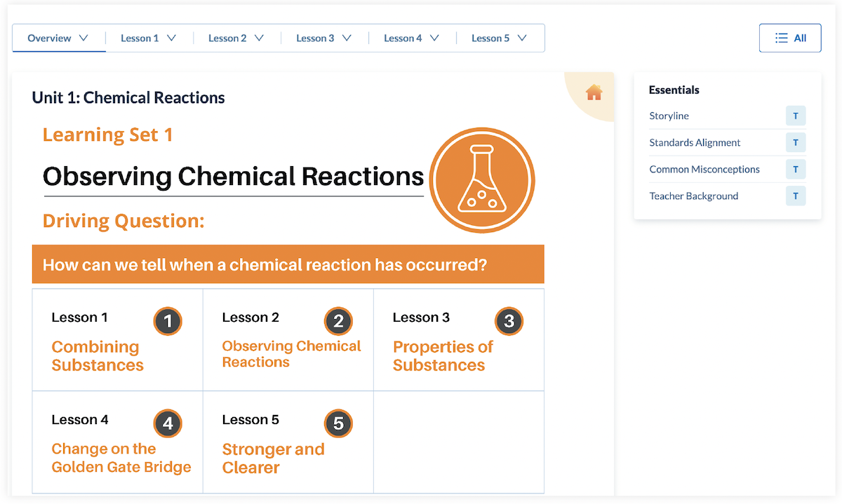
Task: Click the numbered circle on Lesson 3 card
Action: tap(509, 321)
